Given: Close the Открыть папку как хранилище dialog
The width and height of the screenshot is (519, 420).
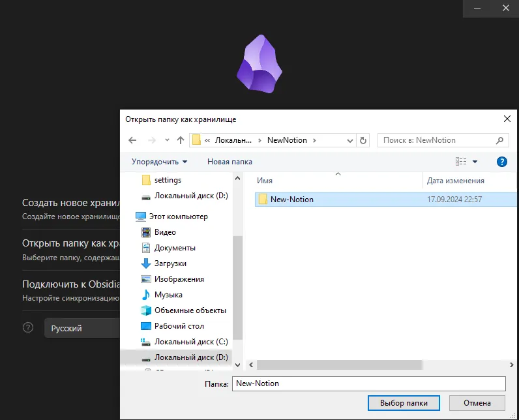Looking at the screenshot, I should tap(507, 119).
